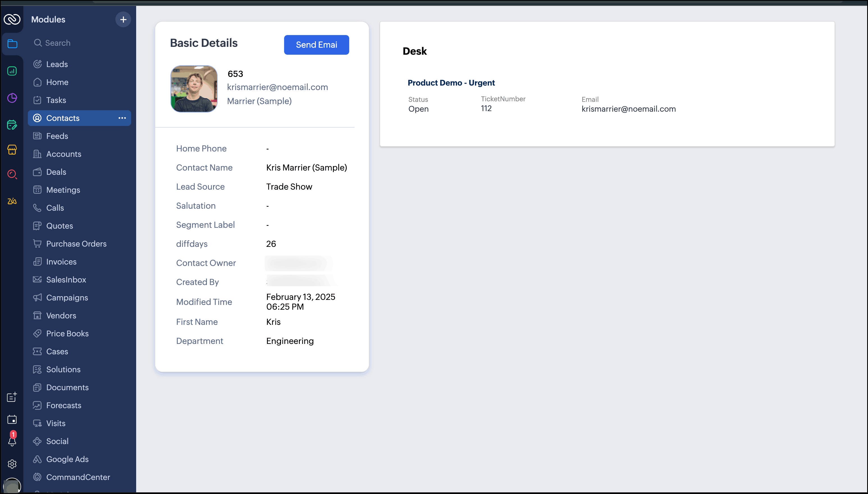Click the Send Email button
868x494 pixels.
point(316,45)
